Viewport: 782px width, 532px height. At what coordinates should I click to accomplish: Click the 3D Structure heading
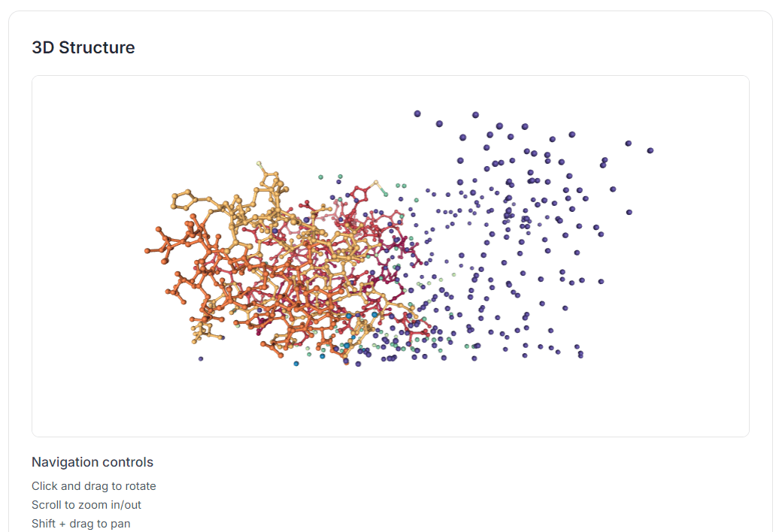point(83,47)
